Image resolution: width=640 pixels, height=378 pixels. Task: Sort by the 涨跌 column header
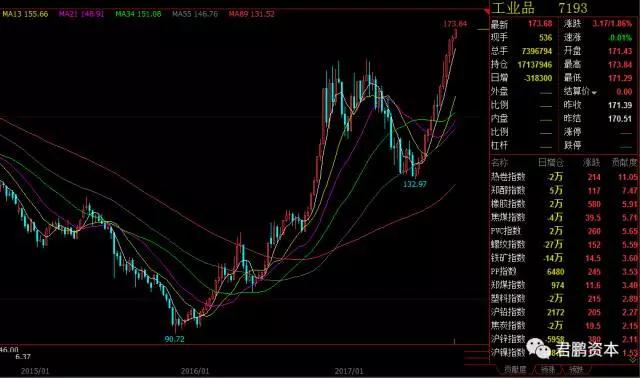[591, 163]
